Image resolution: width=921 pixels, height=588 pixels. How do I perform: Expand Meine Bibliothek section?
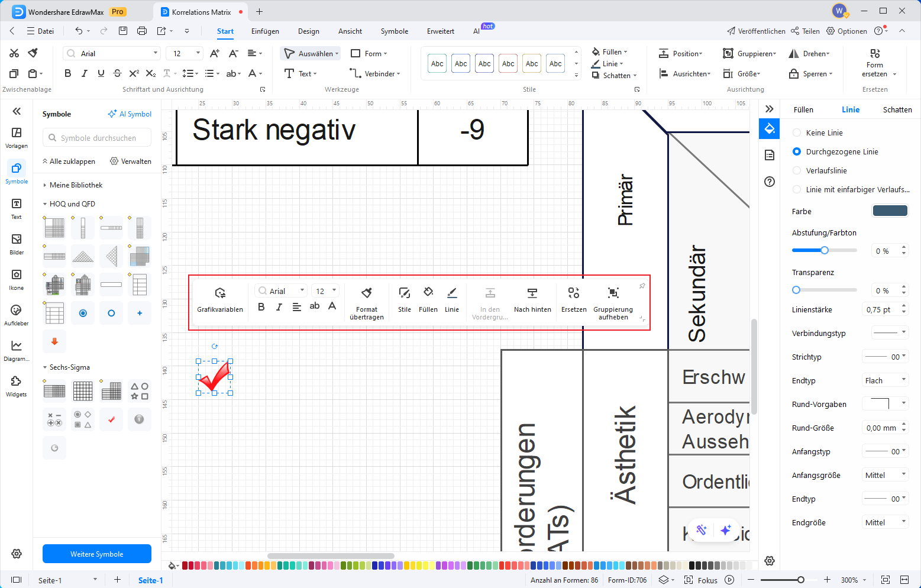[45, 185]
